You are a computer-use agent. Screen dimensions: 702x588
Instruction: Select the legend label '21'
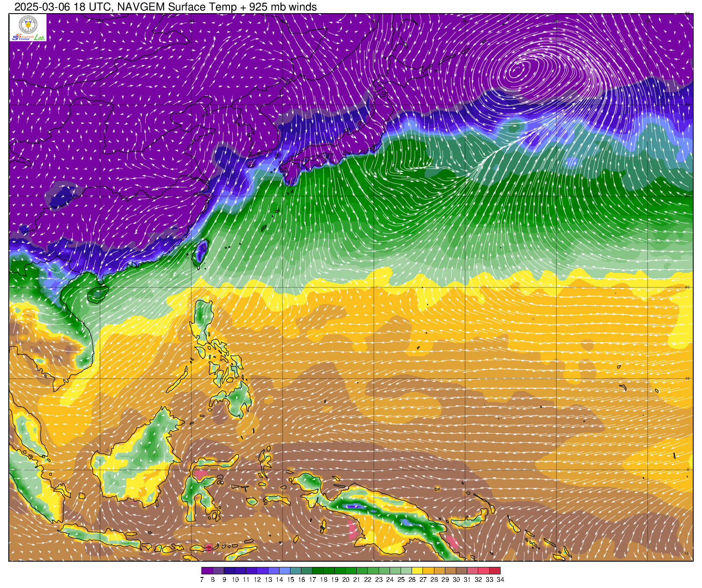click(x=357, y=580)
